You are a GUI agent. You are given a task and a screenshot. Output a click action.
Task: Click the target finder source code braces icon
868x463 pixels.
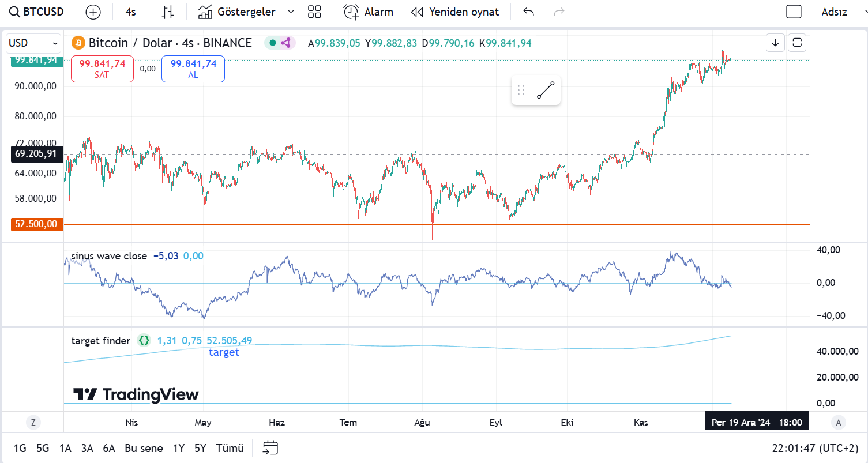pyautogui.click(x=144, y=341)
